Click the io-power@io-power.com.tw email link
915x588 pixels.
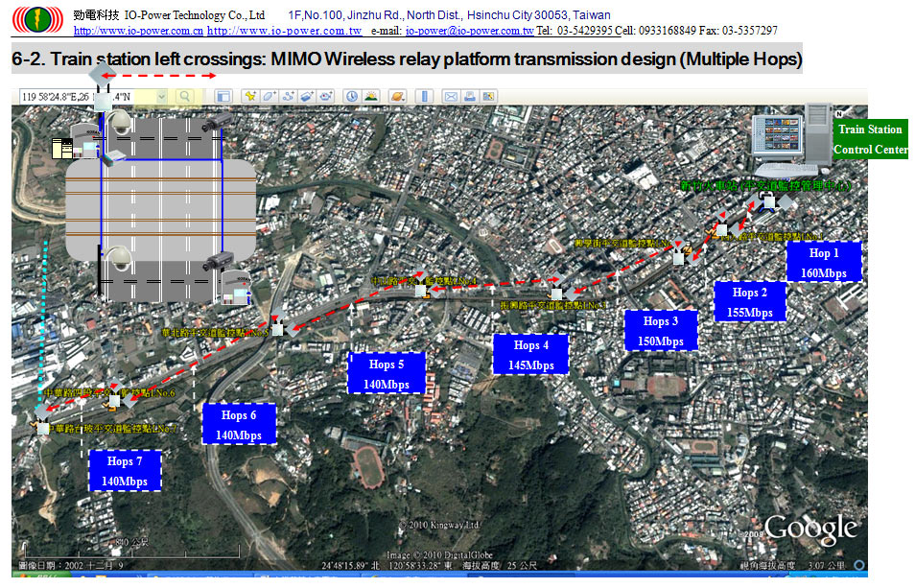(469, 31)
